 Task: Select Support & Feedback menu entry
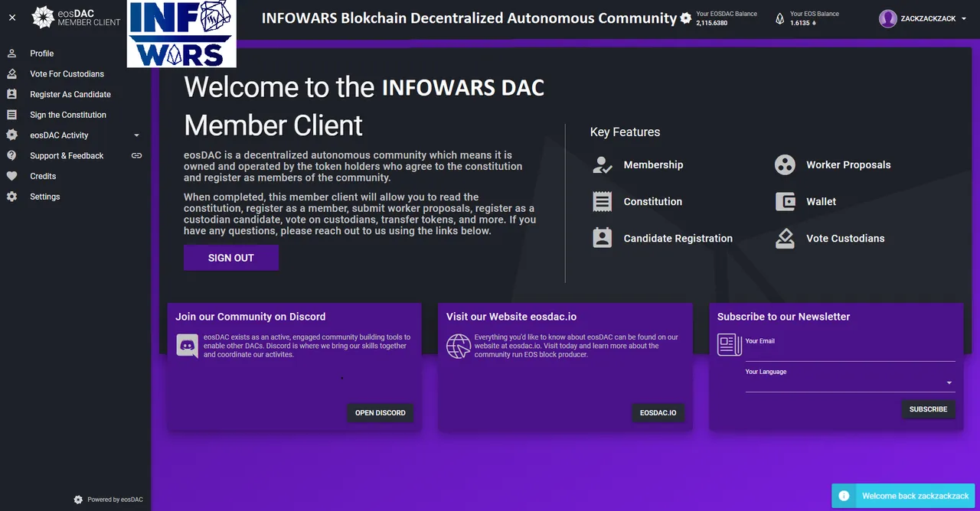point(75,155)
